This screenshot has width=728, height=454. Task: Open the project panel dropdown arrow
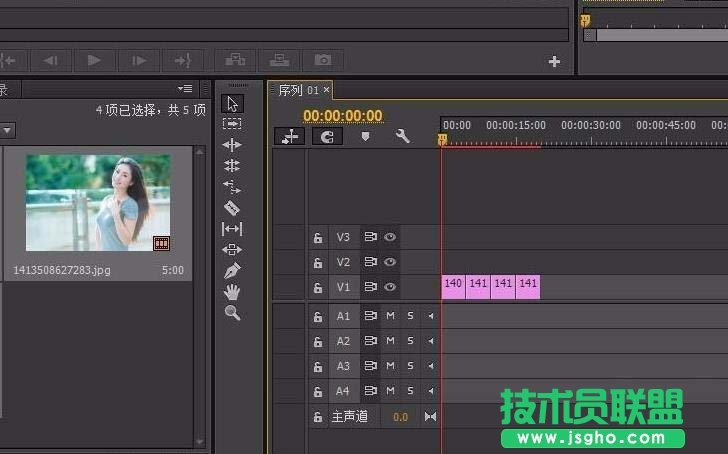coord(7,130)
